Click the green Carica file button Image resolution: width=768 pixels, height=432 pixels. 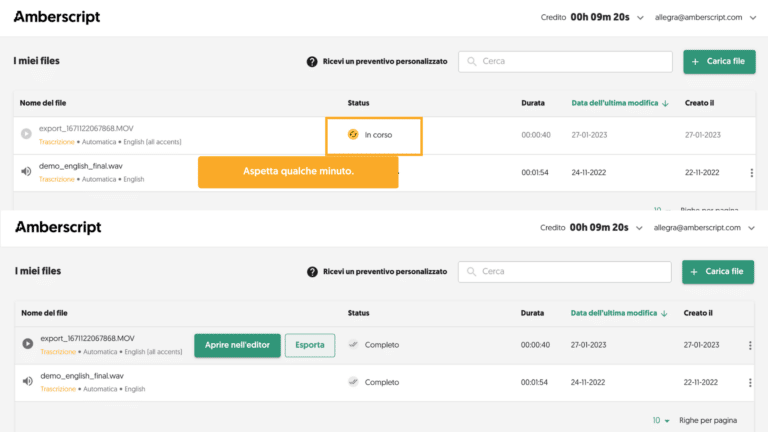719,271
